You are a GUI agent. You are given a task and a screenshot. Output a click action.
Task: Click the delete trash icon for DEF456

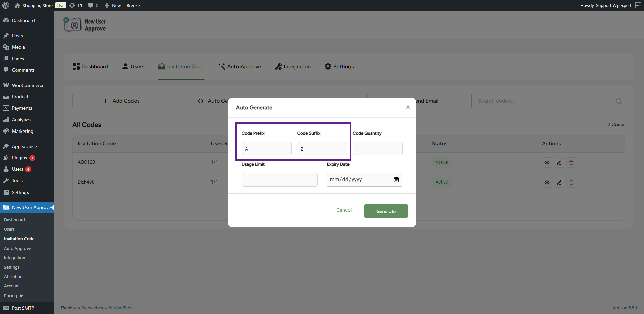pos(571,182)
